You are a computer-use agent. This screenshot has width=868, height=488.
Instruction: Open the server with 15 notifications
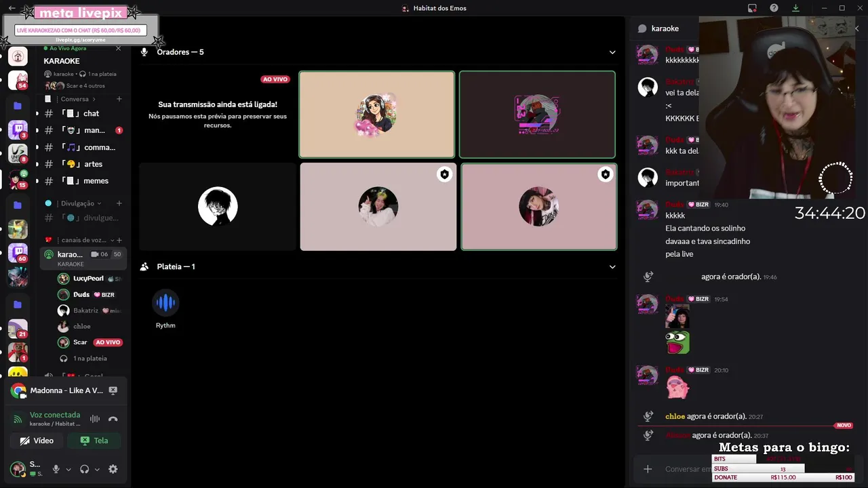[18, 179]
